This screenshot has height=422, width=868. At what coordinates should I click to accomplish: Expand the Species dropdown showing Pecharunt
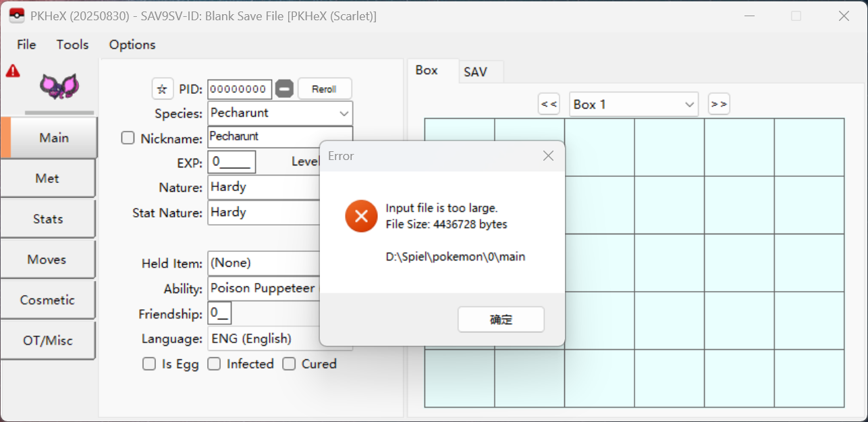click(x=279, y=113)
